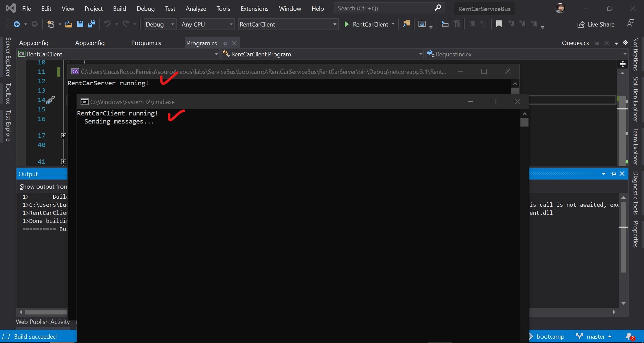Open the Extensions menu

pyautogui.click(x=255, y=8)
